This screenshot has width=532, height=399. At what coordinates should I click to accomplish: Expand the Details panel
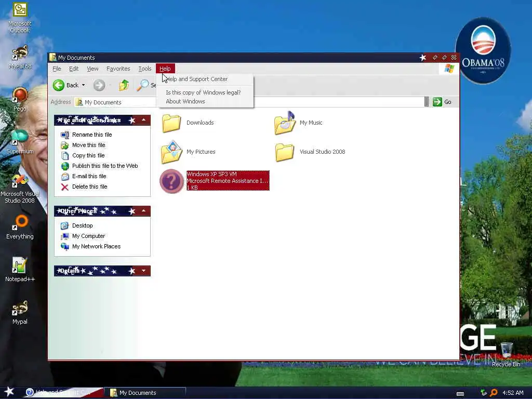143,271
